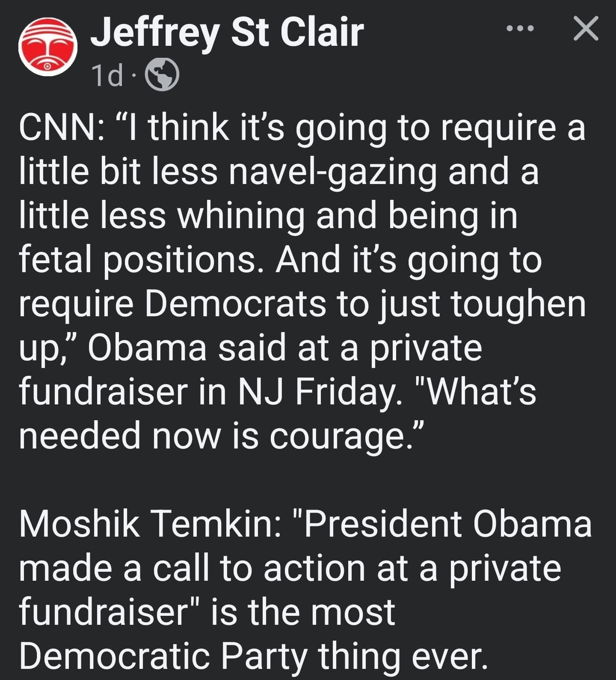The height and width of the screenshot is (680, 616).
Task: Click the globe public audience icon
Action: tap(162, 74)
